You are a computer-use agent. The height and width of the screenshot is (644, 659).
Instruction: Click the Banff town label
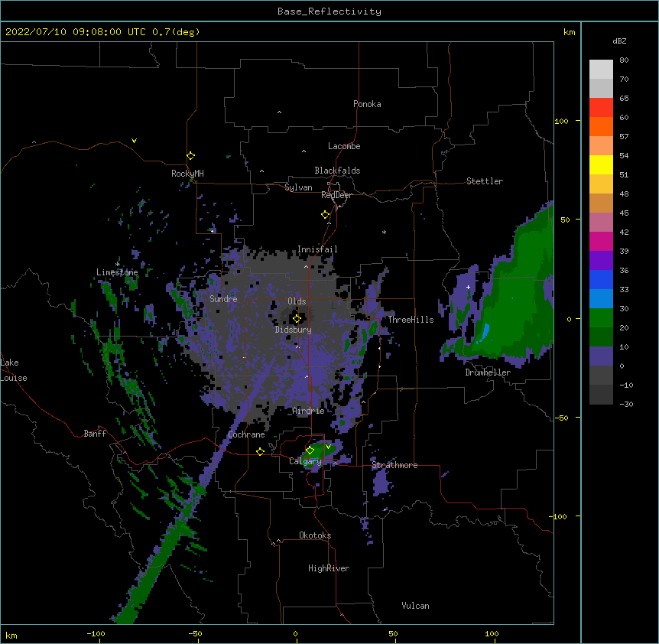tap(95, 434)
